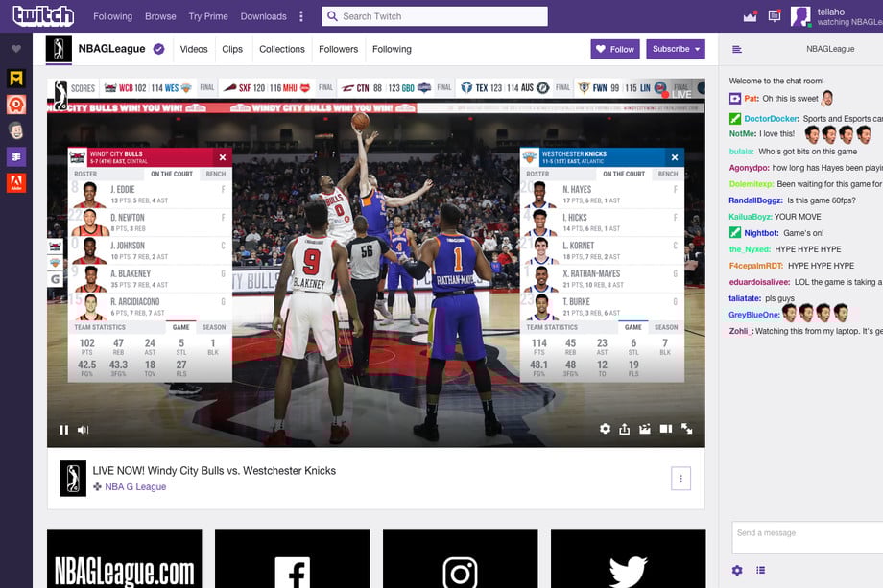Viewport: 883px width, 588px height.
Task: Mute the stream volume
Action: coord(84,430)
